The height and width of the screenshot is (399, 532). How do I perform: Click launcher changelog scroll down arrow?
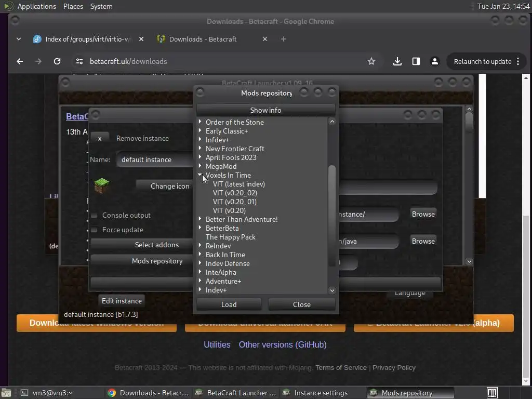469,261
